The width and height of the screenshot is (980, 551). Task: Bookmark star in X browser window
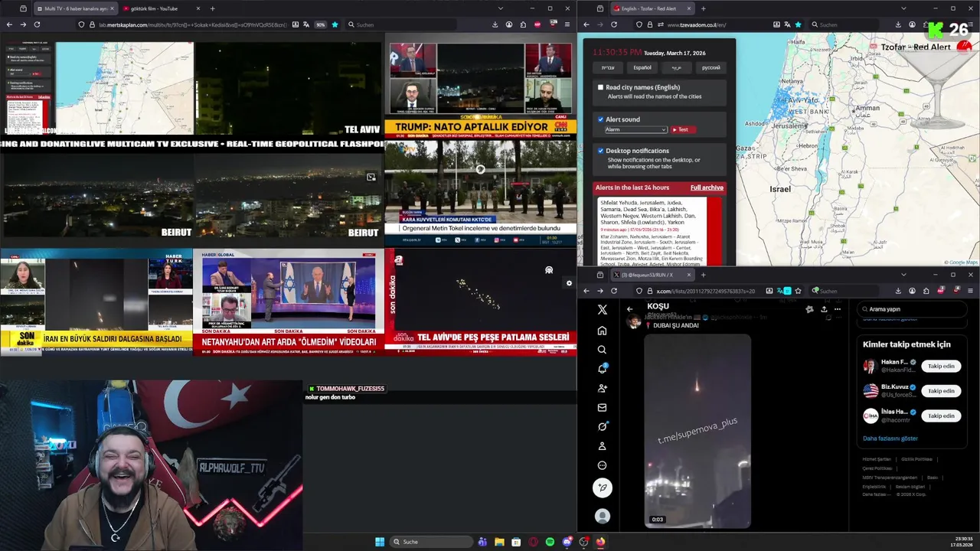pos(799,291)
